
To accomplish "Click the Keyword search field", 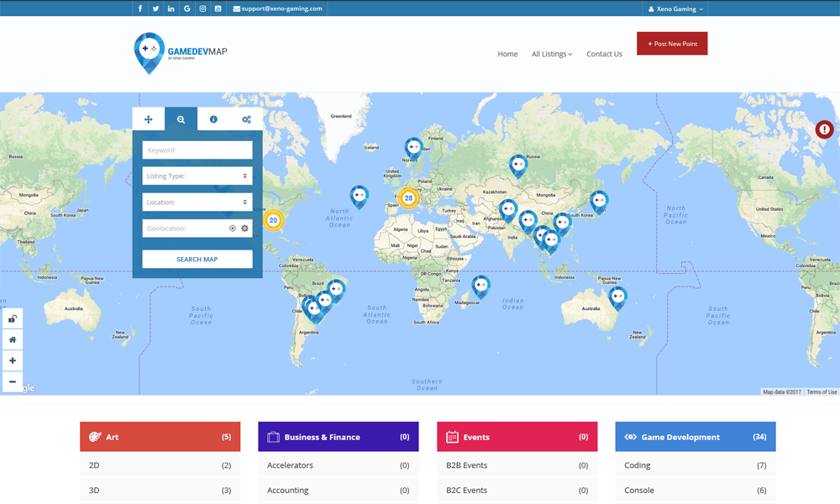I will point(197,150).
